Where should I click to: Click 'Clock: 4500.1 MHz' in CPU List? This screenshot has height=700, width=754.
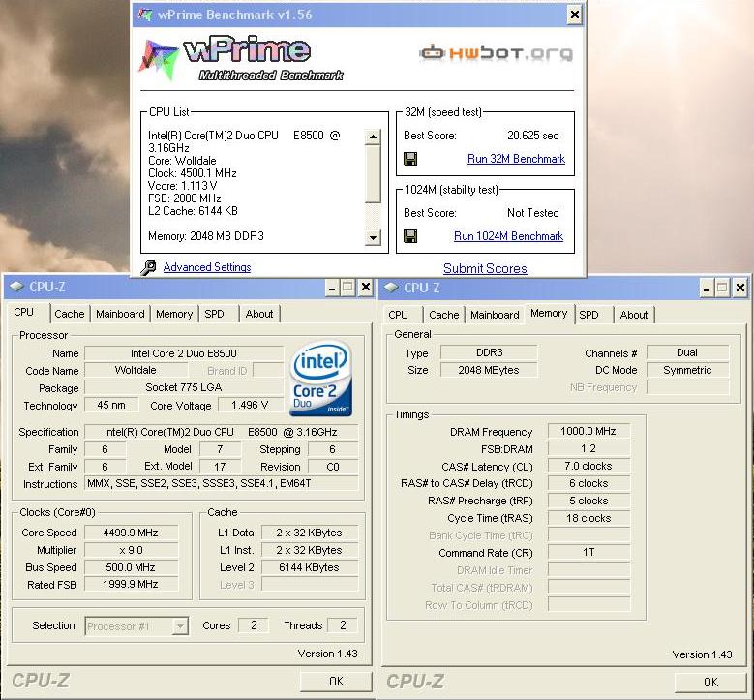(x=193, y=173)
